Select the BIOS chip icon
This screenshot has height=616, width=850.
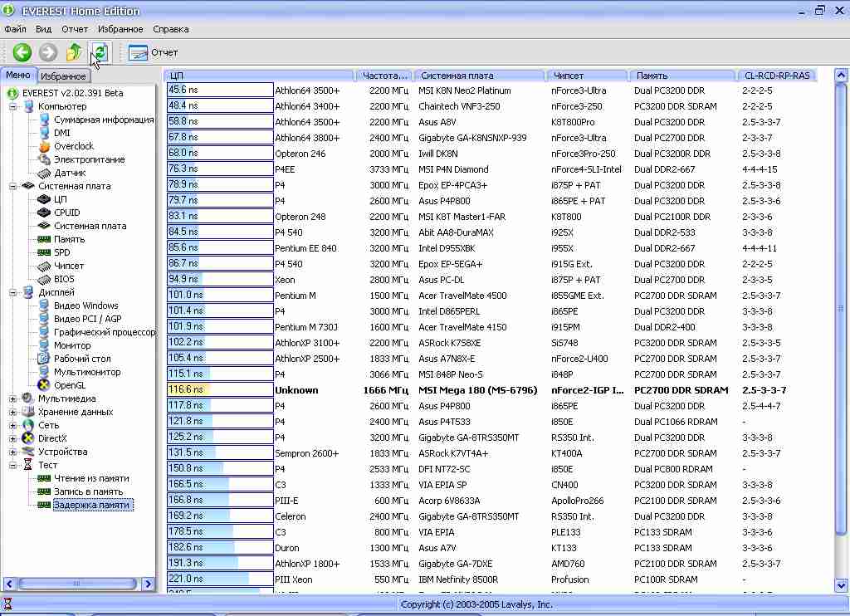pos(44,279)
